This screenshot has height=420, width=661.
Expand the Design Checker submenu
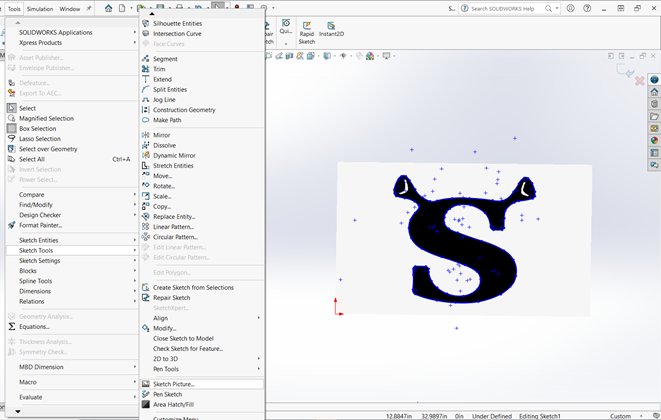72,215
